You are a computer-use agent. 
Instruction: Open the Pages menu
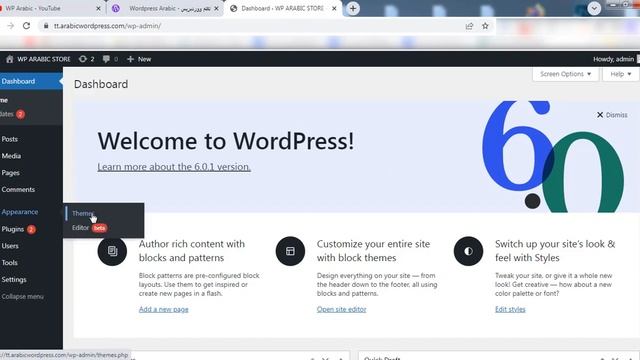[30, 173]
